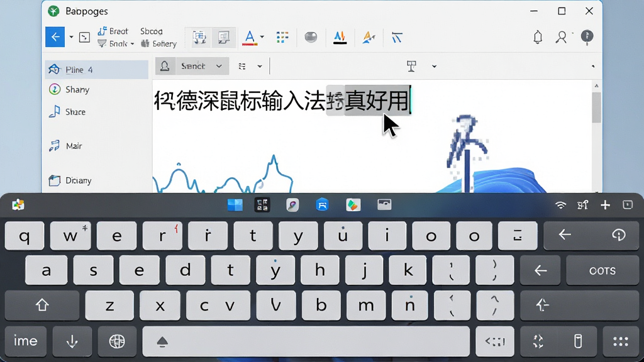Click the plus icon in system tray
The height and width of the screenshot is (362, 644).
point(605,205)
